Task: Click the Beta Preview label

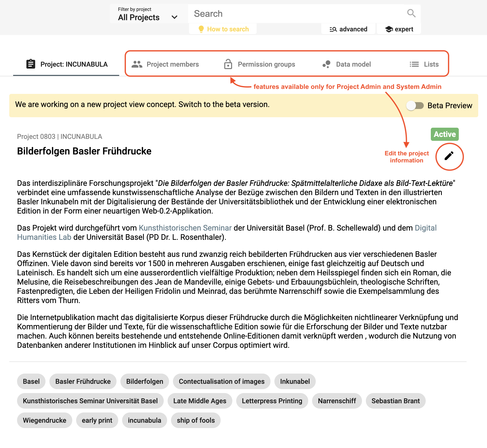Action: coord(450,106)
